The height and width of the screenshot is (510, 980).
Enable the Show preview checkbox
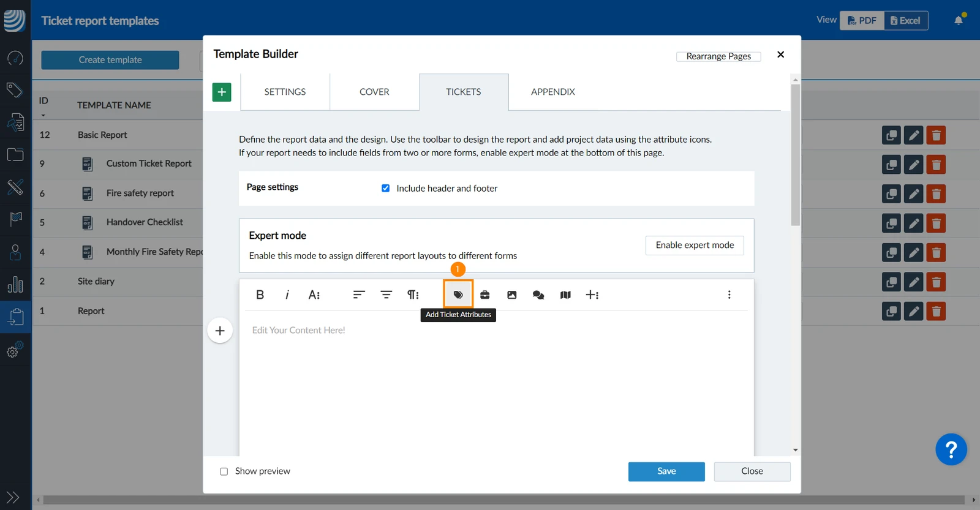point(224,471)
